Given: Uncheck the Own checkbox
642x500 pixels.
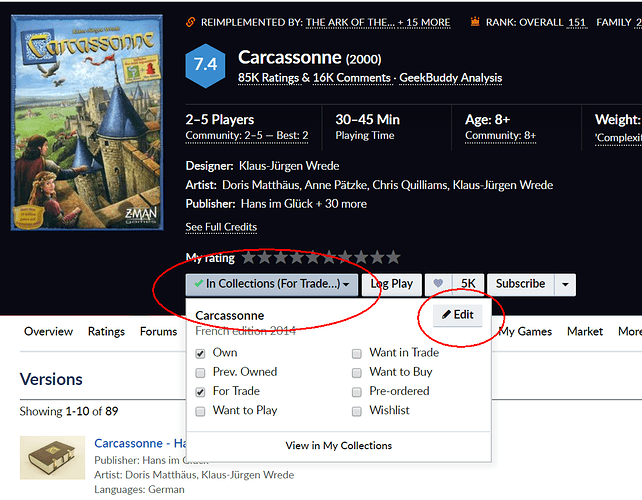Looking at the screenshot, I should tap(200, 353).
